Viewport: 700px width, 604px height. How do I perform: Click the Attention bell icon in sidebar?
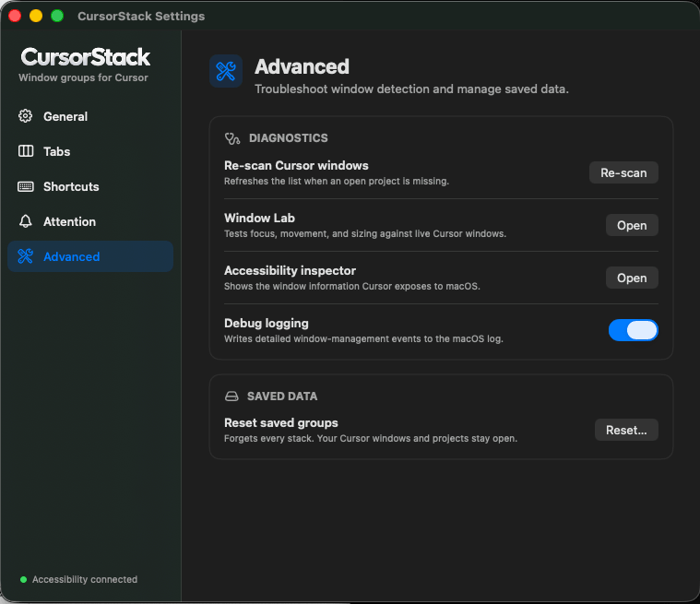click(x=26, y=221)
